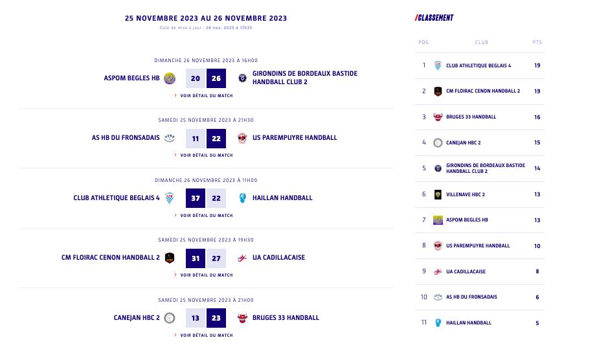Click the ASPOM Begles HB match logo
Image resolution: width=597 pixels, height=364 pixels.
170,78
